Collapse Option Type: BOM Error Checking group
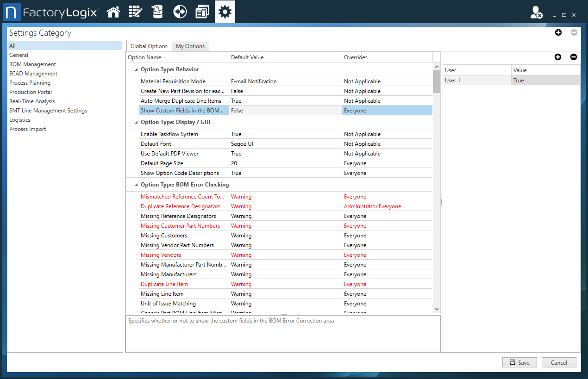The height and width of the screenshot is (379, 588). [x=136, y=185]
